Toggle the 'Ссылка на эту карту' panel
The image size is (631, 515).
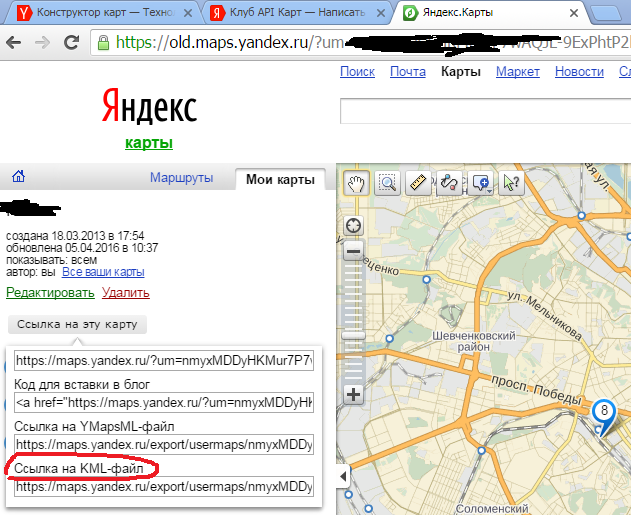[77, 324]
